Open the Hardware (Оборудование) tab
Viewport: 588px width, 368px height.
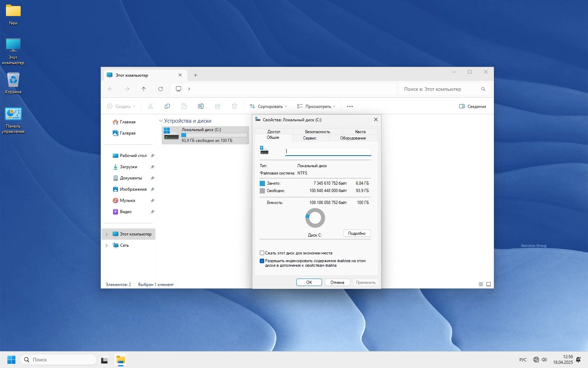click(353, 138)
